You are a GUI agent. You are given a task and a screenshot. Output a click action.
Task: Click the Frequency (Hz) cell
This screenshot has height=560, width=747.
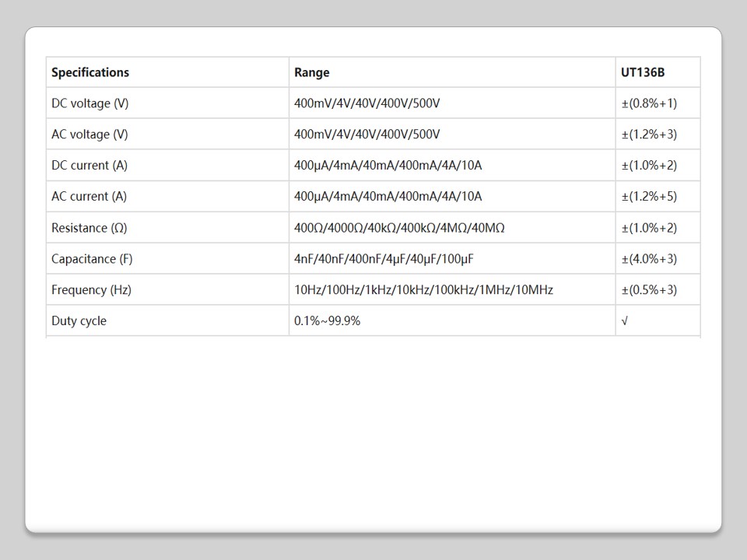click(91, 290)
